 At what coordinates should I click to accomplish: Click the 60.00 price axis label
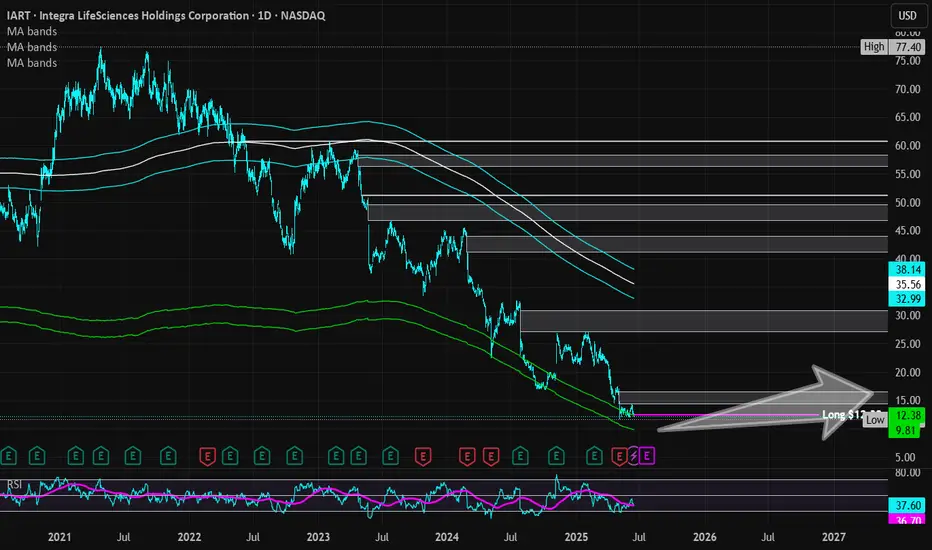(908, 146)
